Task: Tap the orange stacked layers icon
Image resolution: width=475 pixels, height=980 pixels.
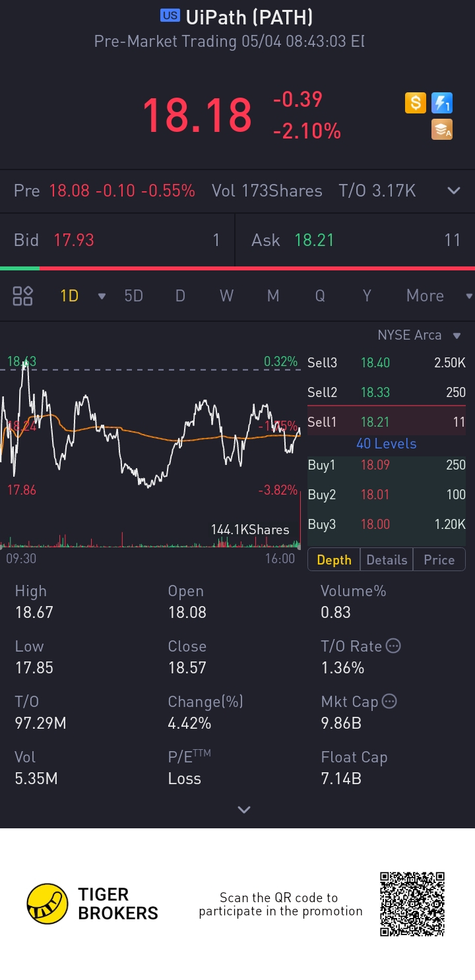Action: tap(441, 129)
